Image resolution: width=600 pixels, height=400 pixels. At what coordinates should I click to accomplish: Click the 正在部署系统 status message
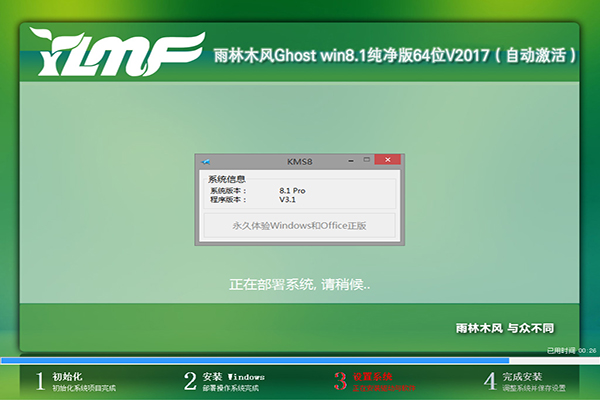299,284
